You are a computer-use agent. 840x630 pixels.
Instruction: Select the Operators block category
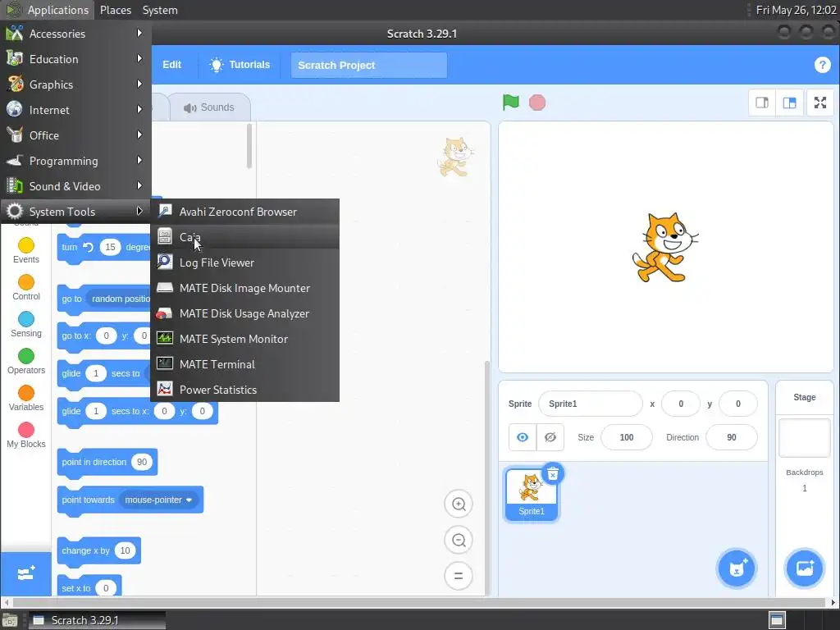click(25, 362)
